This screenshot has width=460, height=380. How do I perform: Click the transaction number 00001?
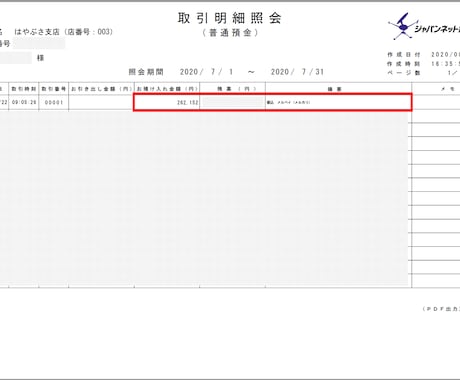click(x=54, y=102)
